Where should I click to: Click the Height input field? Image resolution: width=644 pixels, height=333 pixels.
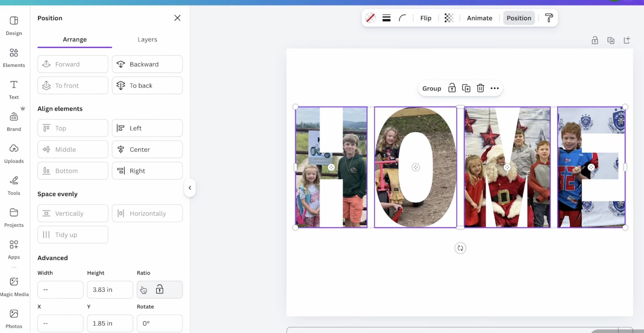tap(110, 289)
